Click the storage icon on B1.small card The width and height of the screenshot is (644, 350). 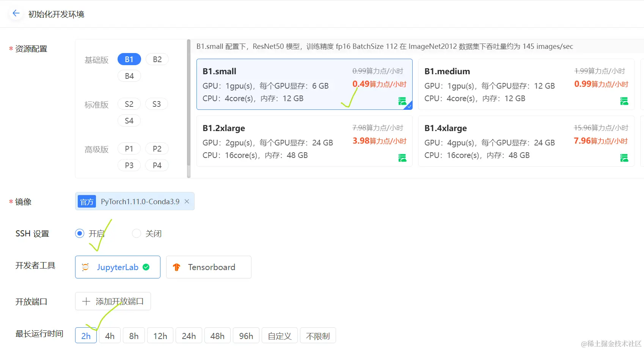(402, 101)
